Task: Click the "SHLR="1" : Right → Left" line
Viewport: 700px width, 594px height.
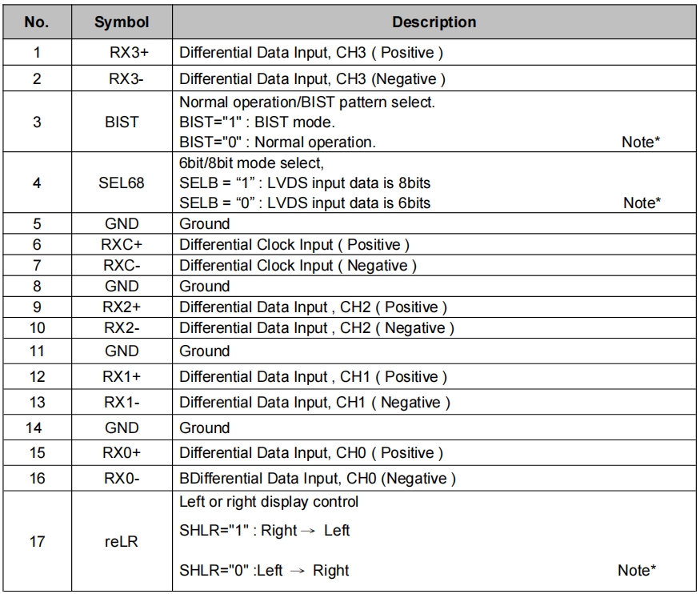Action: [x=265, y=530]
